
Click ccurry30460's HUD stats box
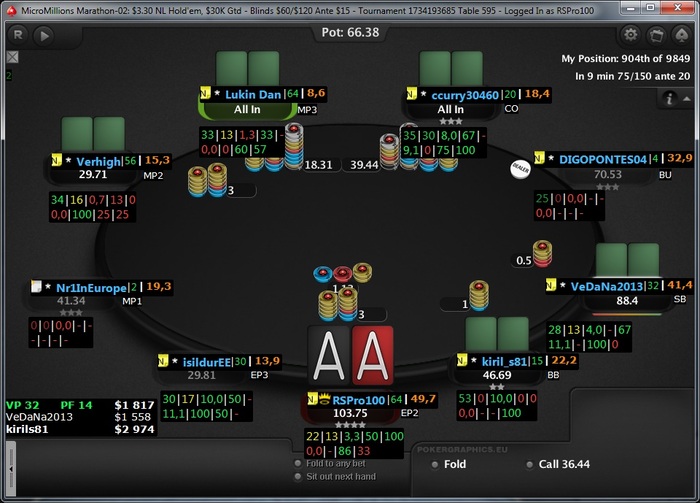(444, 143)
